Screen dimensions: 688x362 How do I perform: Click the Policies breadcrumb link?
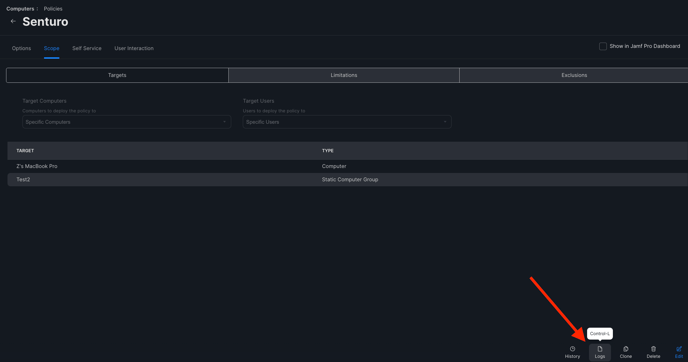(x=53, y=9)
